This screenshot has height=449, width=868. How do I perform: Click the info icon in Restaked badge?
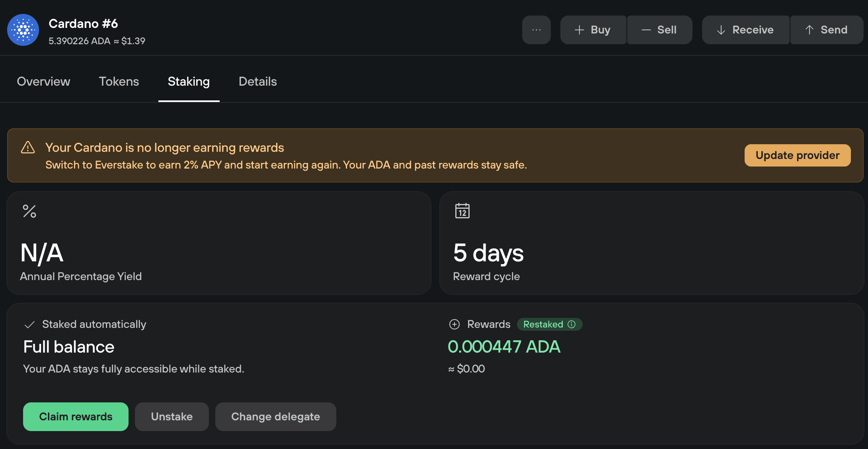(572, 324)
